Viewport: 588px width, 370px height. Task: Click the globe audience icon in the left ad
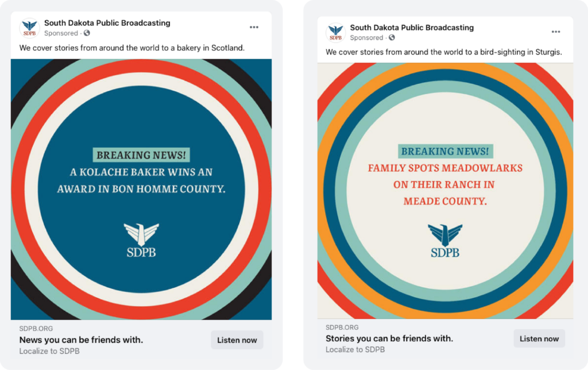pos(87,33)
